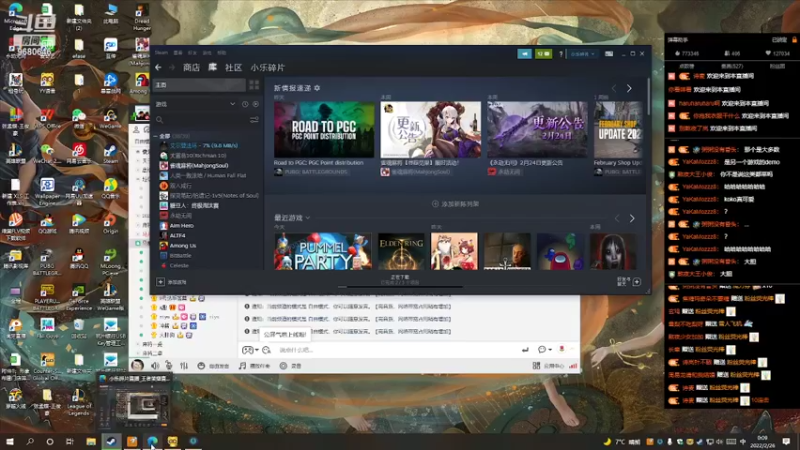Open the Steam shortcut on the desktop
Screen dimensions: 800x450
(x=110, y=153)
